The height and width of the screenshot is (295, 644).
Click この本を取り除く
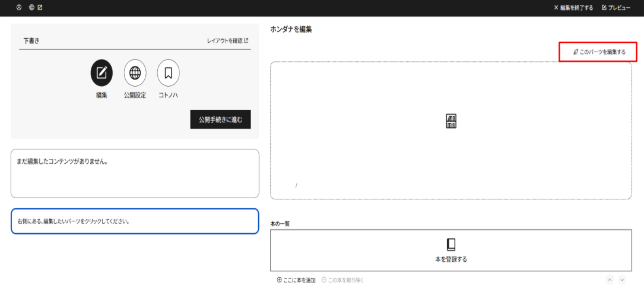click(x=342, y=280)
